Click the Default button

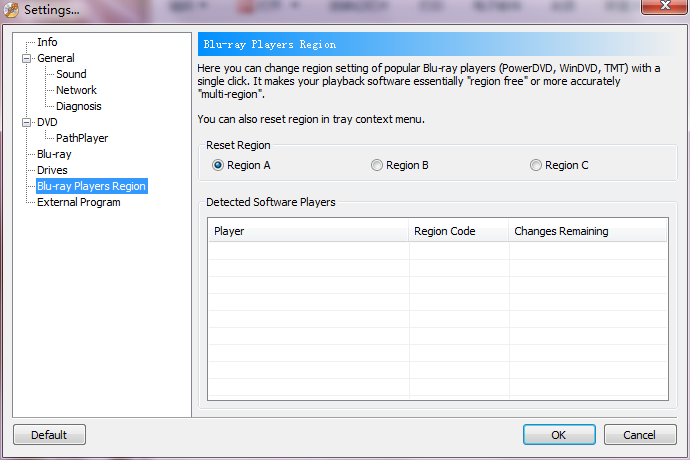49,435
